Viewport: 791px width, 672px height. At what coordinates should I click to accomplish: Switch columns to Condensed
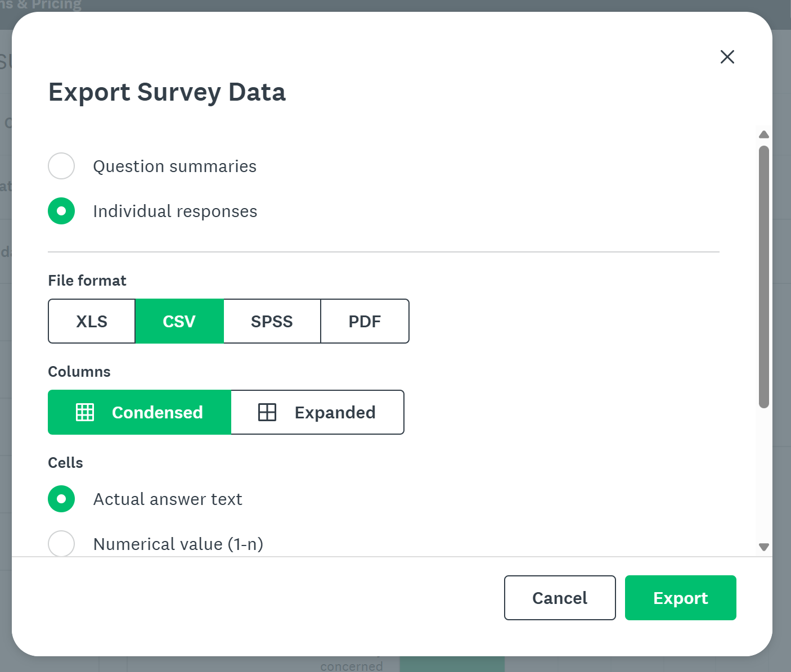tap(140, 412)
